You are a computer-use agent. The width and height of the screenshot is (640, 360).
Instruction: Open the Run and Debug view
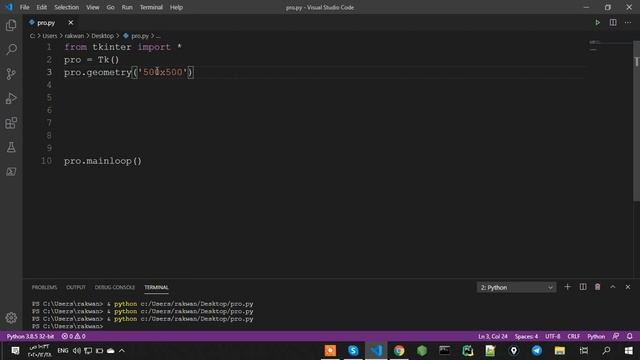tap(11, 98)
